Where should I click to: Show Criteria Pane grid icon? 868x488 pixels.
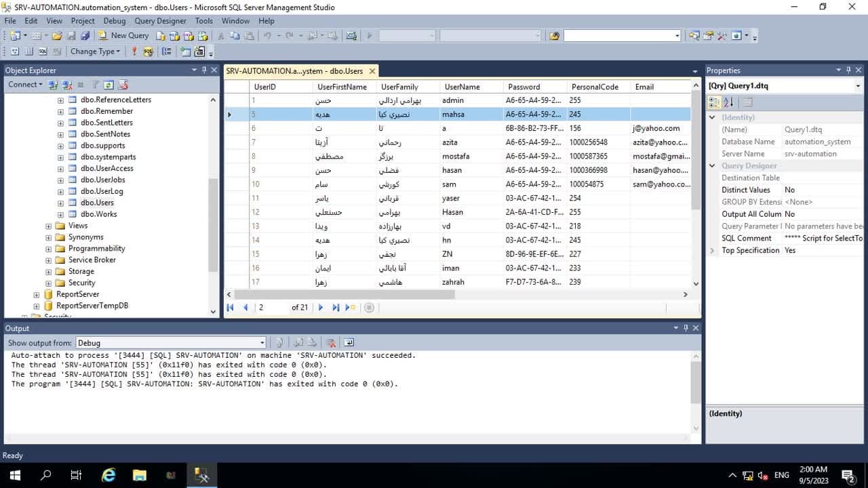[x=29, y=52]
